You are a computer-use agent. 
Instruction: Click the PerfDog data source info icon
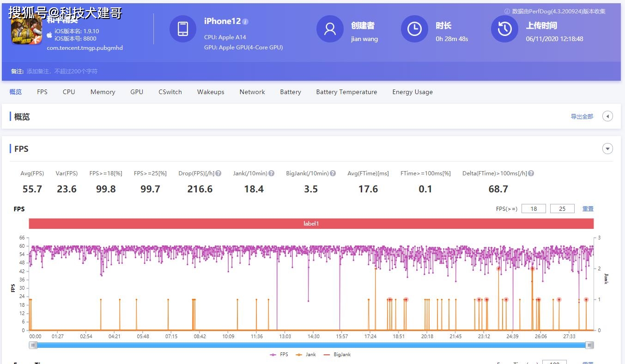(507, 11)
